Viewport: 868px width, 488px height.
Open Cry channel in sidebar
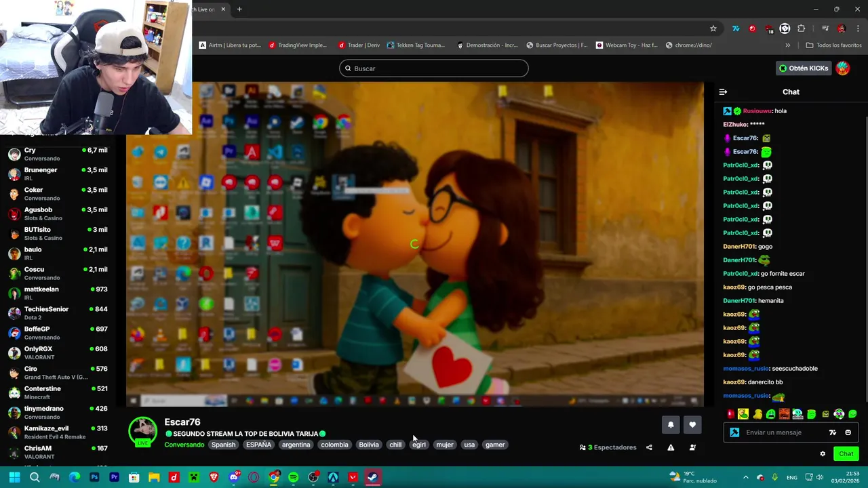[x=58, y=154]
